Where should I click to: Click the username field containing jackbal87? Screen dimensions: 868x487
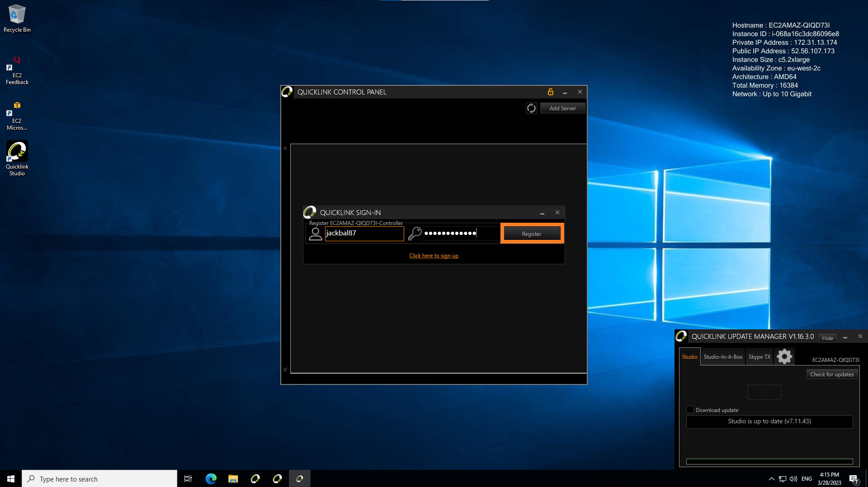click(x=364, y=233)
